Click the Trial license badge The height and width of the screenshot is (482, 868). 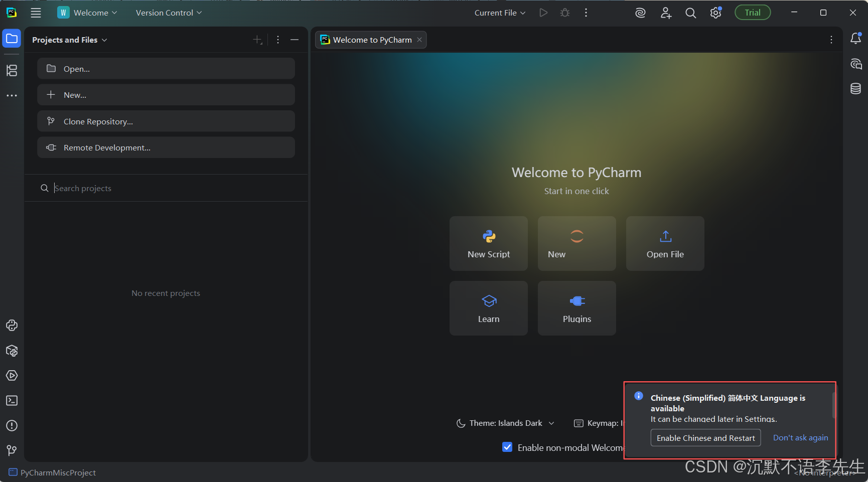click(x=753, y=13)
